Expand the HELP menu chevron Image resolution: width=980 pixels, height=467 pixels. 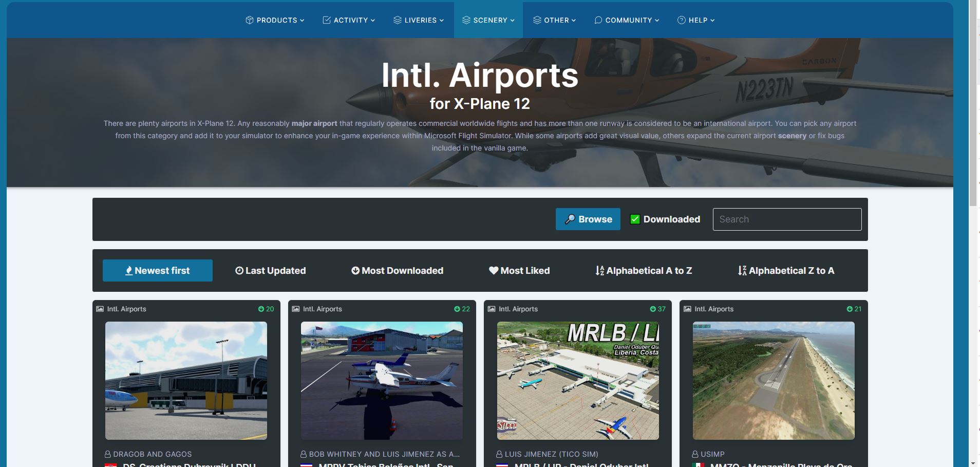pyautogui.click(x=712, y=21)
